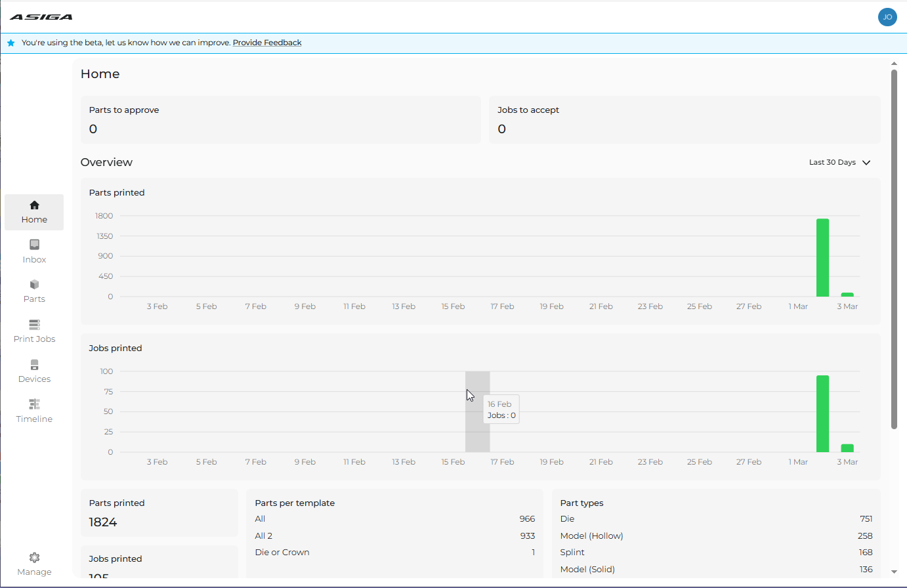The image size is (907, 588).
Task: Open the Manage gear icon
Action: (34, 557)
